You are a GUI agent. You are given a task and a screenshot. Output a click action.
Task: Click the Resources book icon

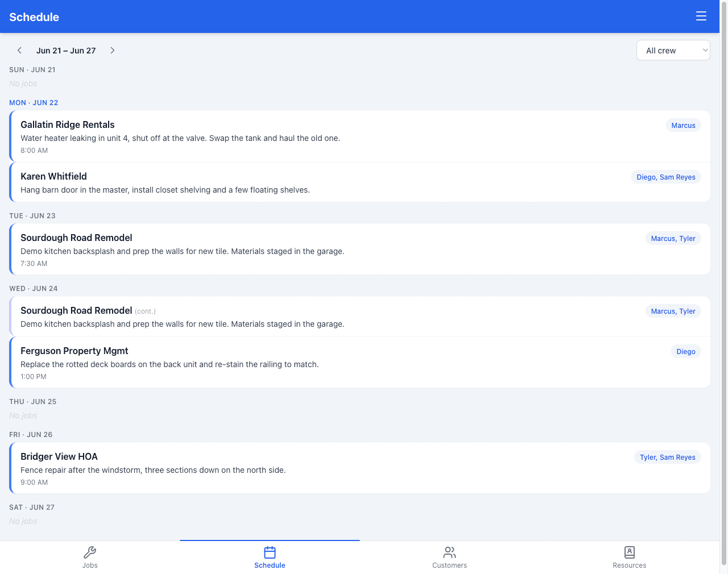[630, 552]
